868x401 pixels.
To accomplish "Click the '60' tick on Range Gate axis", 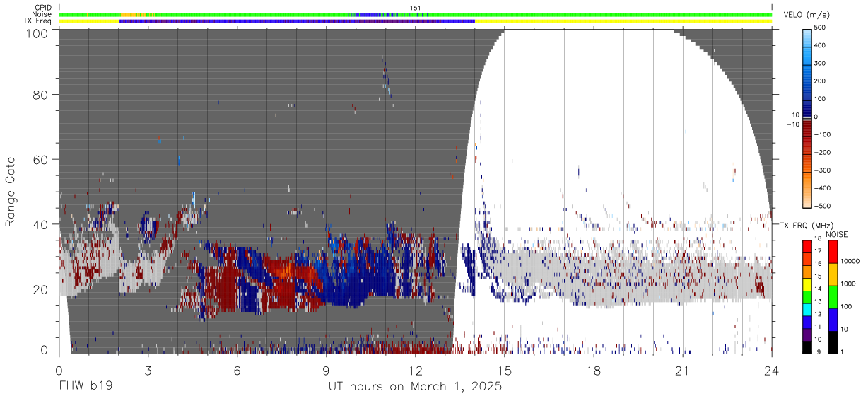I will (x=39, y=160).
